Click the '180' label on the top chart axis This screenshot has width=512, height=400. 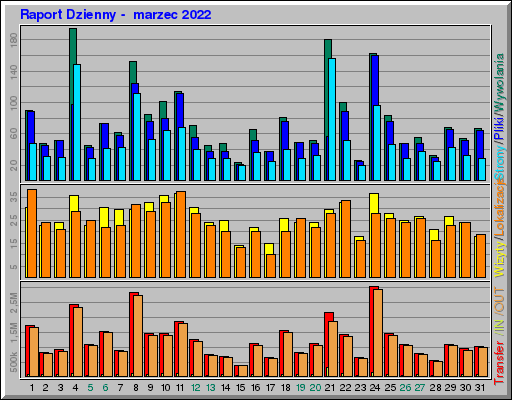(x=14, y=40)
